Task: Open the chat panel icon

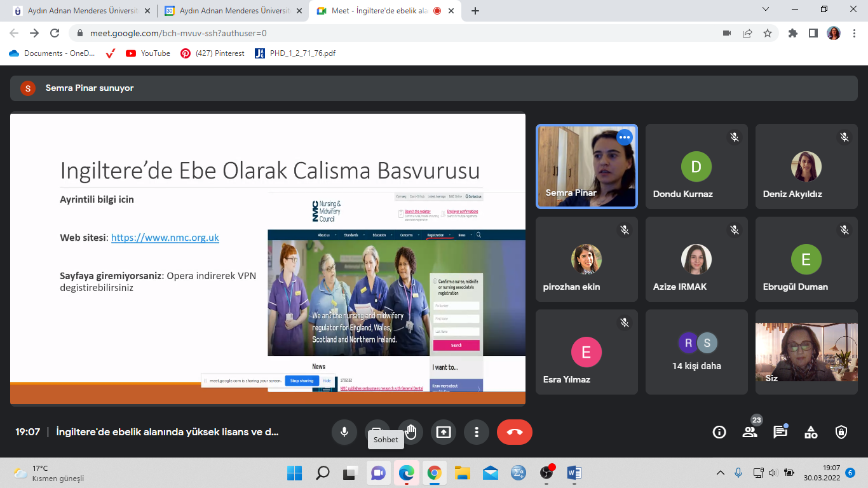Action: [780, 432]
